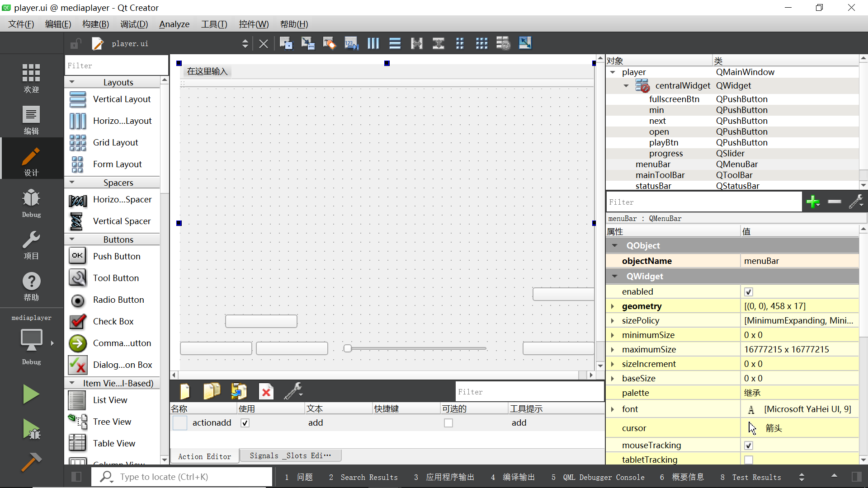
Task: Click the green plus add property icon
Action: point(813,202)
